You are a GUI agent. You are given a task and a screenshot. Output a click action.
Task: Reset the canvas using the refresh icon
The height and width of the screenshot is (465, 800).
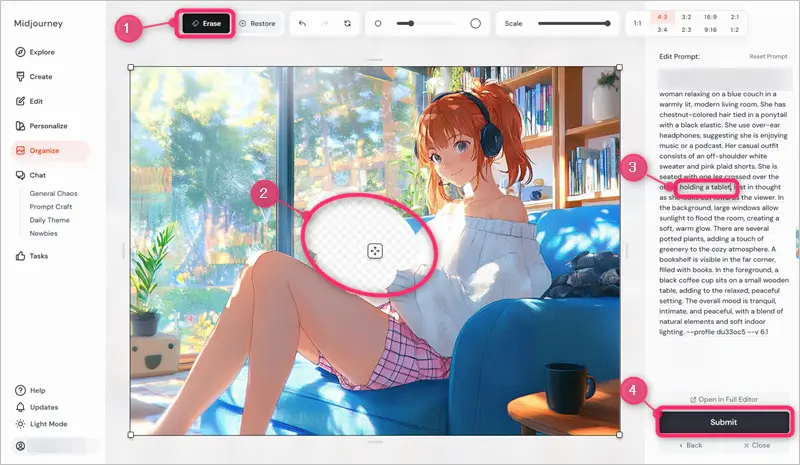pyautogui.click(x=347, y=22)
